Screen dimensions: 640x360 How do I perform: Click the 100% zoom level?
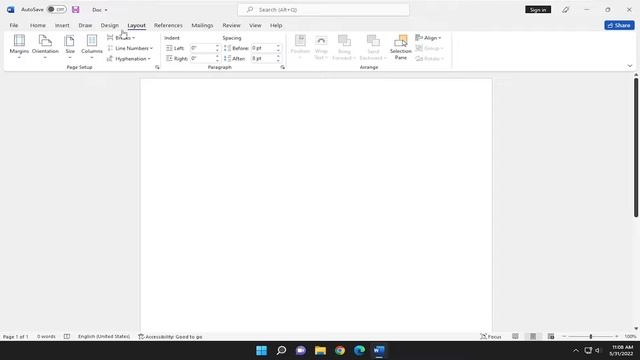630,337
